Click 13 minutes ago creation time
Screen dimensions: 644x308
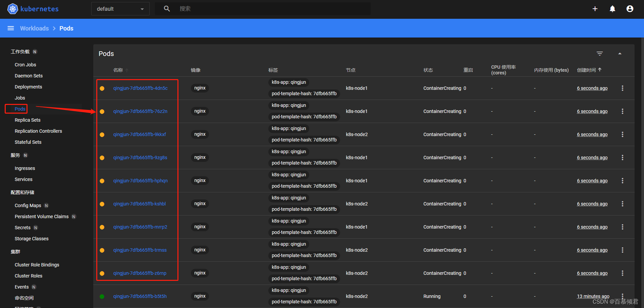click(593, 296)
